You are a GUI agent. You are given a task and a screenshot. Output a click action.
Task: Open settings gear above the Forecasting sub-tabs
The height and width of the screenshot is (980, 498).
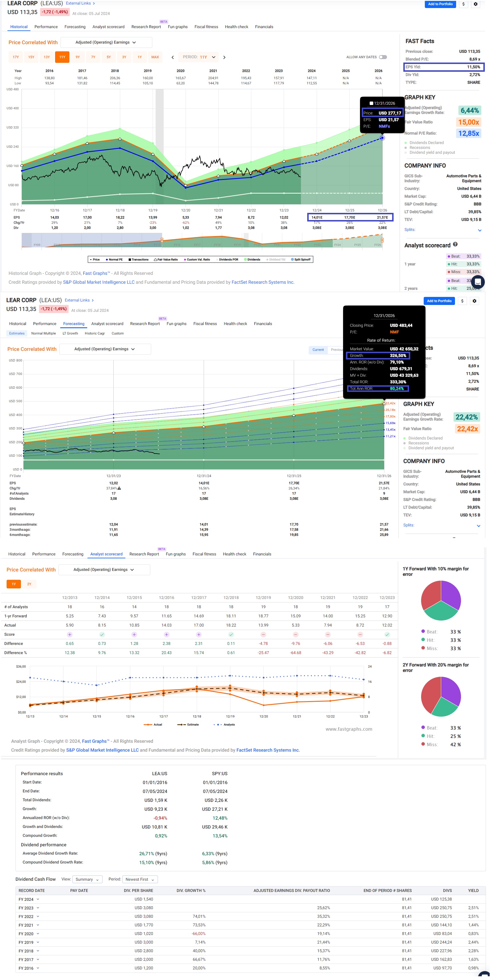tap(474, 301)
